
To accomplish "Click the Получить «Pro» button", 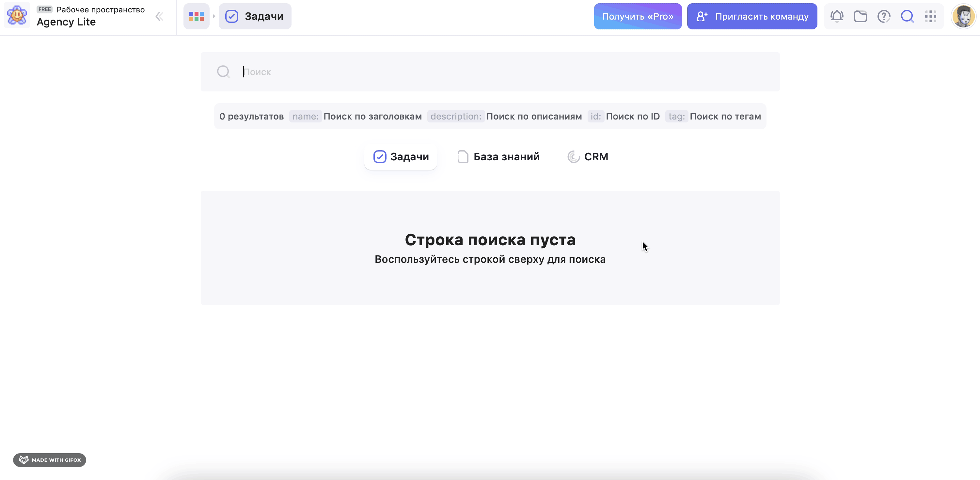I will (638, 16).
